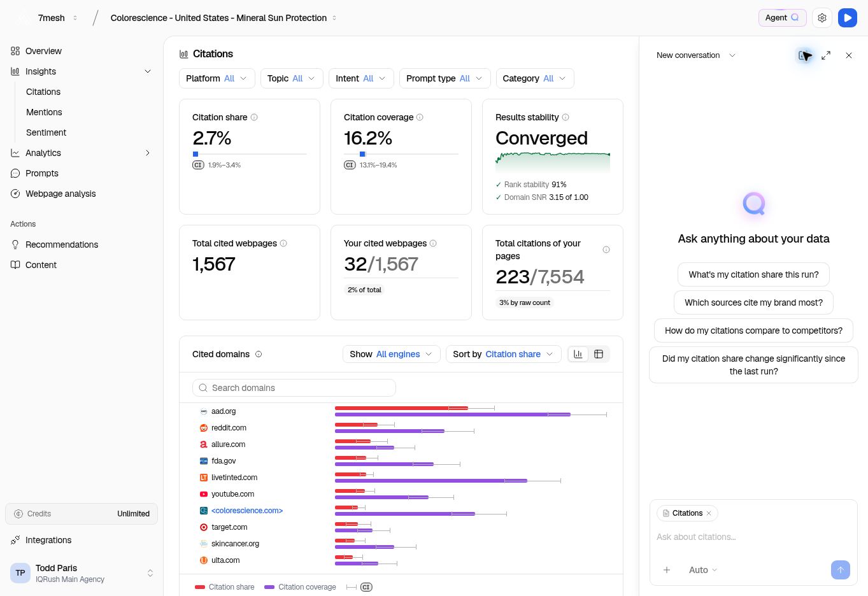Click info icon for Total citations of your pages
This screenshot has height=596, width=868.
pos(606,250)
